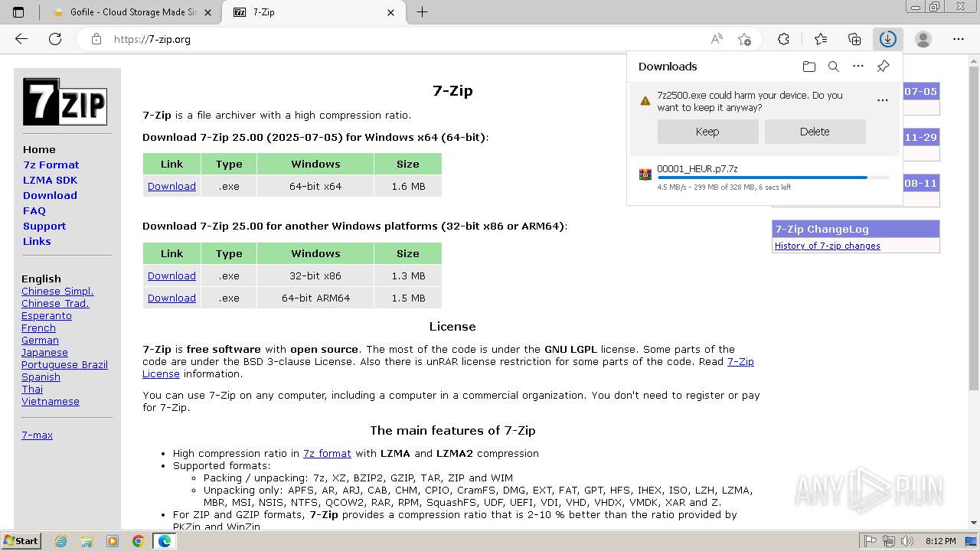The width and height of the screenshot is (980, 551).
Task: Open Download page in sidebar
Action: click(50, 195)
